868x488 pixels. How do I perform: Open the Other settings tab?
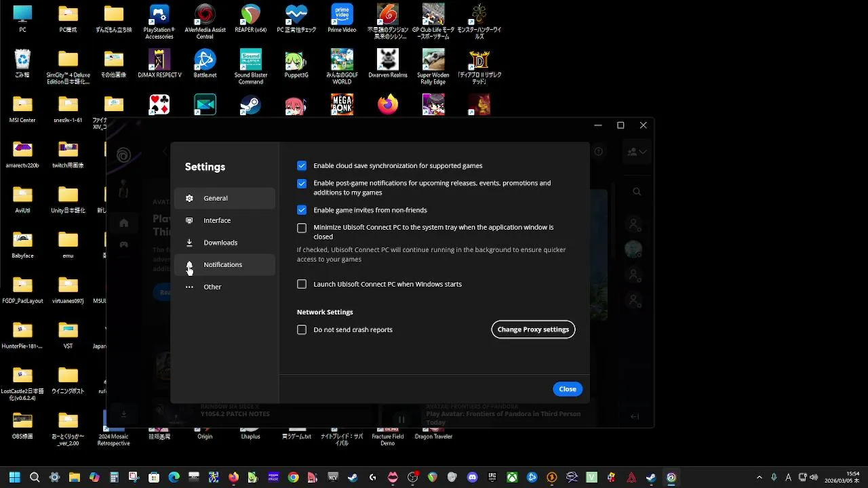pyautogui.click(x=224, y=287)
